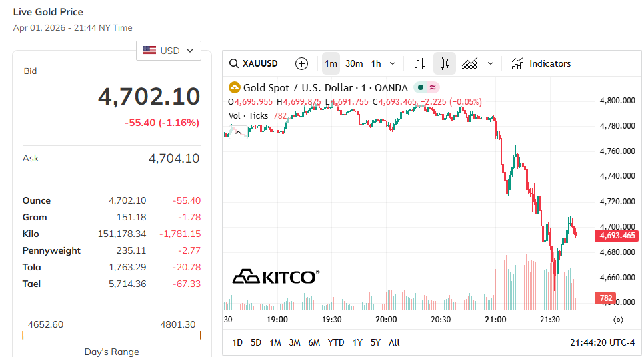Click the Kitco logo on chart

[x=275, y=276]
